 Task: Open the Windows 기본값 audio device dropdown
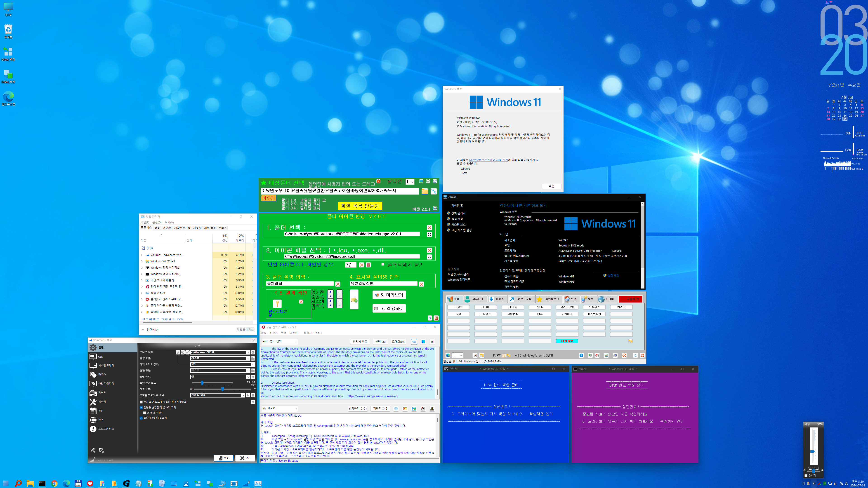[220, 352]
